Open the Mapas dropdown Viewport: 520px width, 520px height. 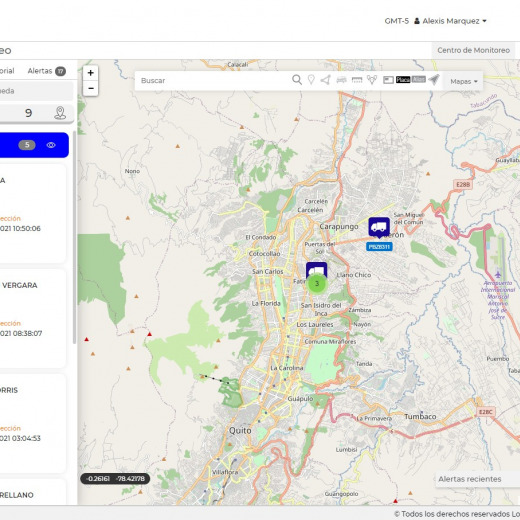click(463, 81)
